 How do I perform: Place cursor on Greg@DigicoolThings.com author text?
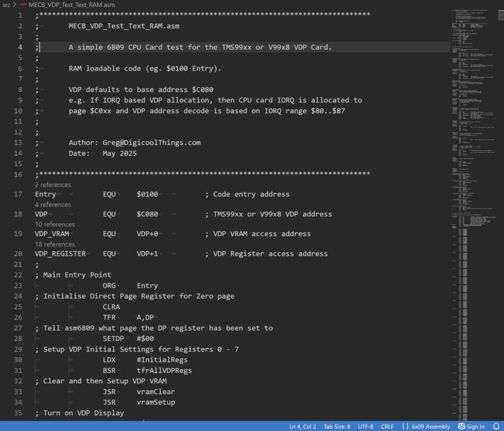152,143
